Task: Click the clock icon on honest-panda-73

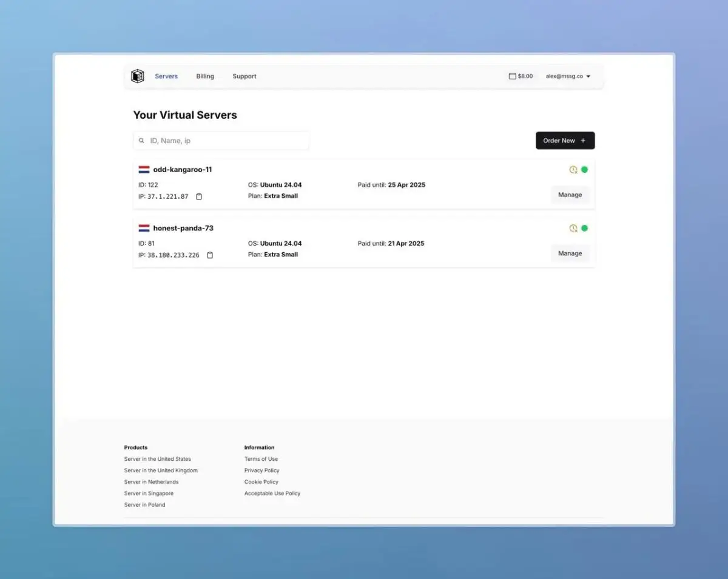Action: (573, 229)
